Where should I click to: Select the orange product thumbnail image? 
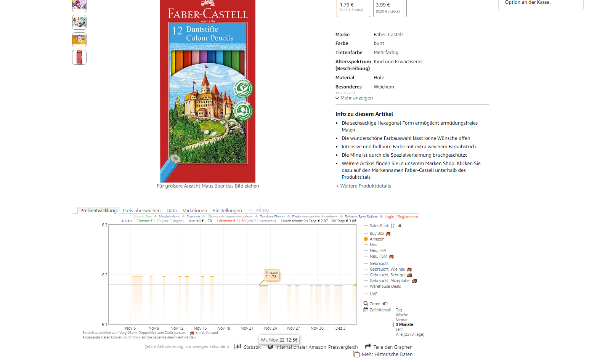pyautogui.click(x=79, y=40)
